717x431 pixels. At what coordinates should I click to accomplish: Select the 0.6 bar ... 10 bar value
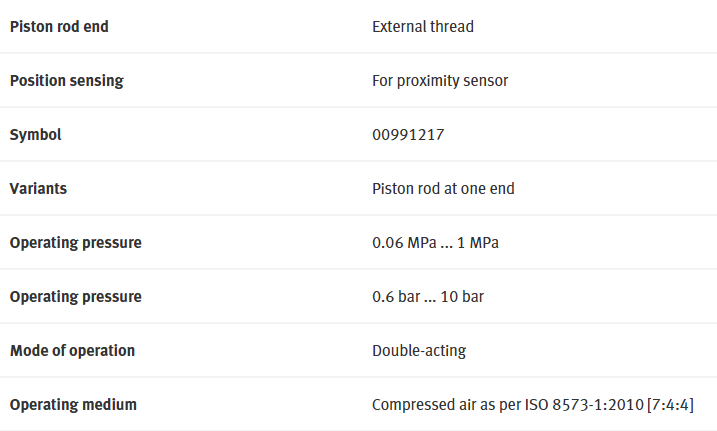coord(428,297)
